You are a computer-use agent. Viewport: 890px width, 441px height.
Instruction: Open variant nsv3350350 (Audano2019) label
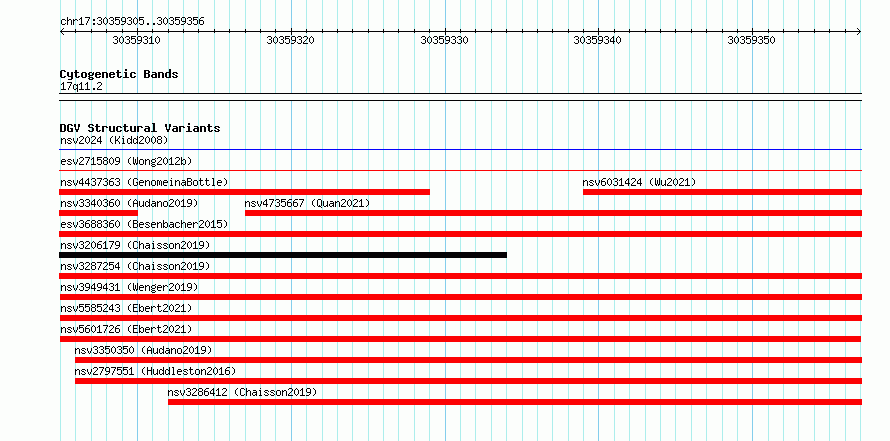(x=143, y=350)
